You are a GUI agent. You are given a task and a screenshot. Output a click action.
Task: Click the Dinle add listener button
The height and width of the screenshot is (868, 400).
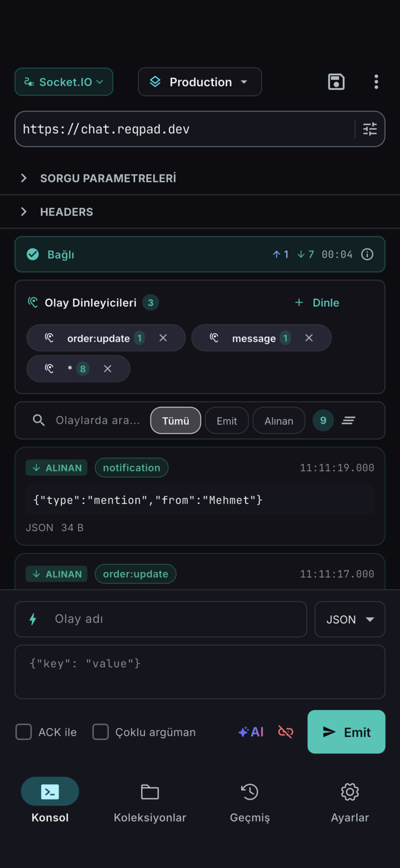click(x=317, y=302)
